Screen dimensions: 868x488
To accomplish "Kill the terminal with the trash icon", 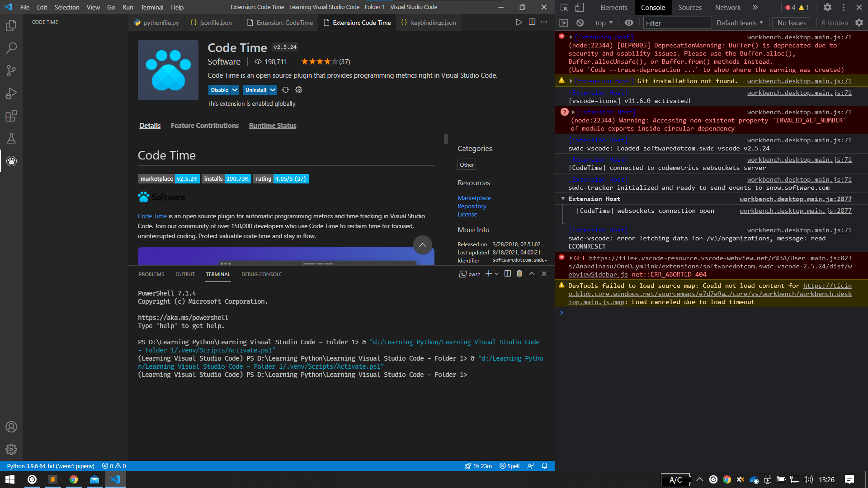I will coord(519,273).
